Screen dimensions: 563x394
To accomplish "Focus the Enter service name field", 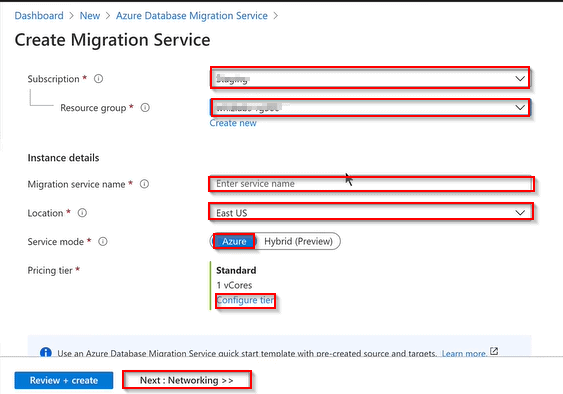I will pyautogui.click(x=371, y=184).
